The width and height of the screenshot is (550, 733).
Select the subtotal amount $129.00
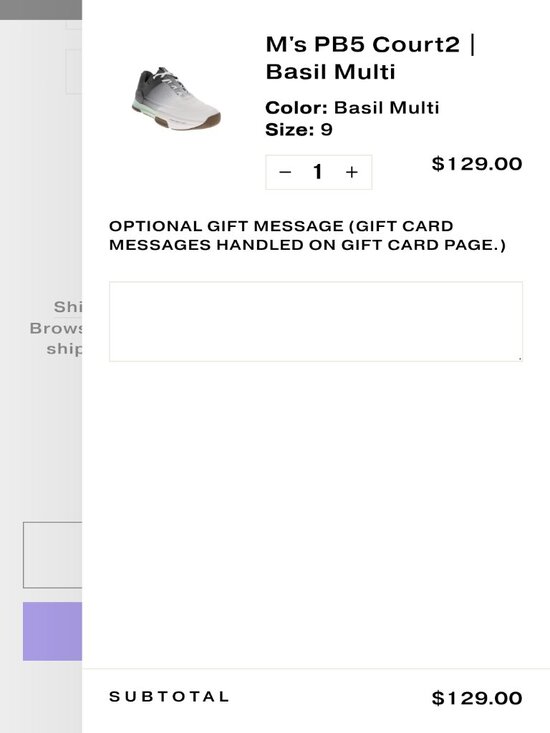[x=477, y=698]
